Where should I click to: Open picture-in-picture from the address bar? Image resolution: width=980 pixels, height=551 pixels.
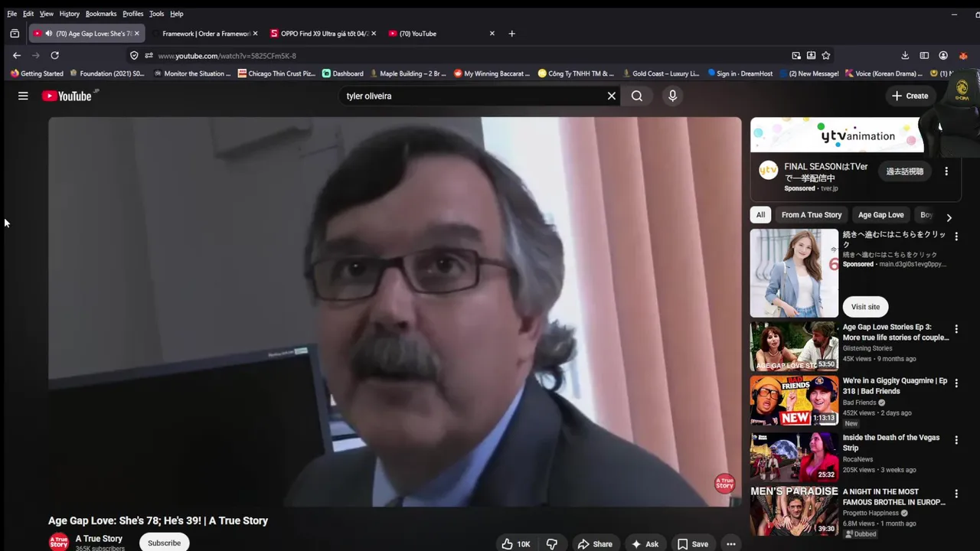point(796,55)
